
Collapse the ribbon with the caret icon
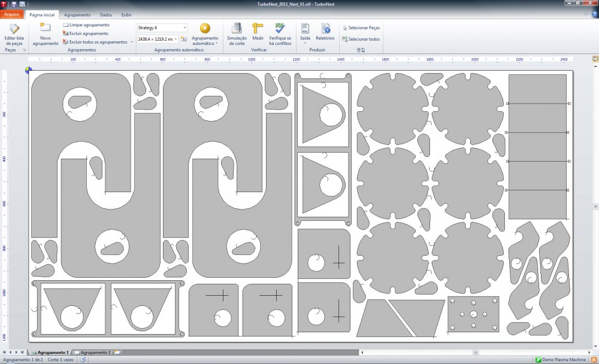coord(586,14)
